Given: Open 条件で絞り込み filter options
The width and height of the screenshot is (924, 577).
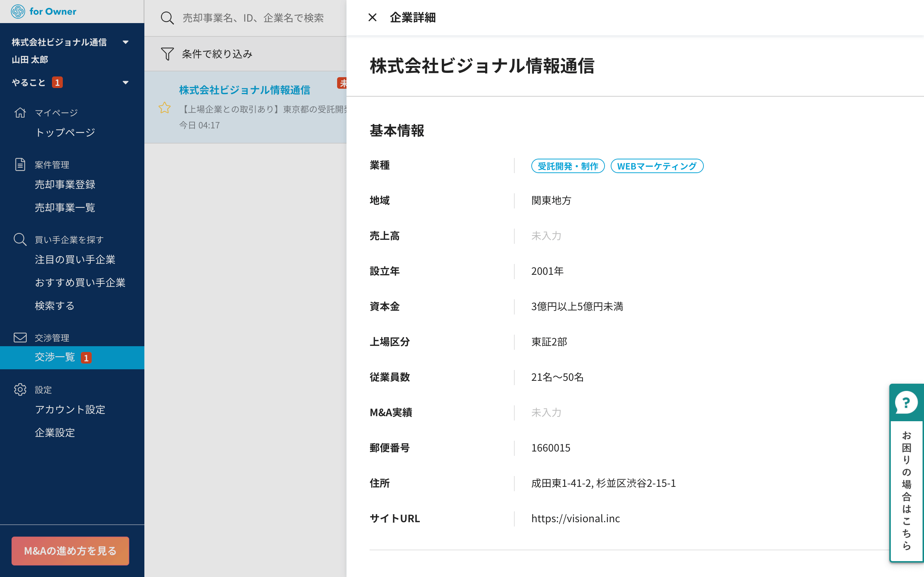Looking at the screenshot, I should point(217,54).
